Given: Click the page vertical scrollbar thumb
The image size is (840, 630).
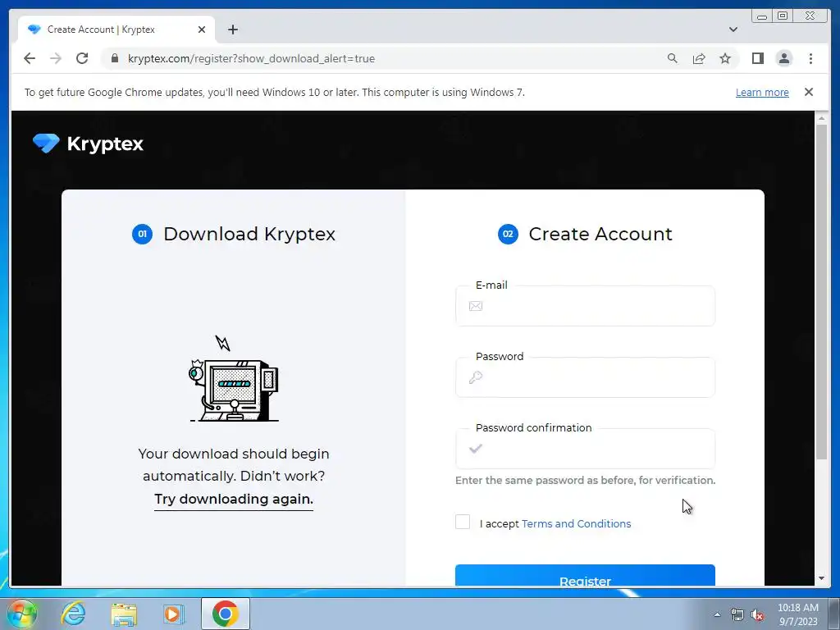Looking at the screenshot, I should click(x=821, y=291).
